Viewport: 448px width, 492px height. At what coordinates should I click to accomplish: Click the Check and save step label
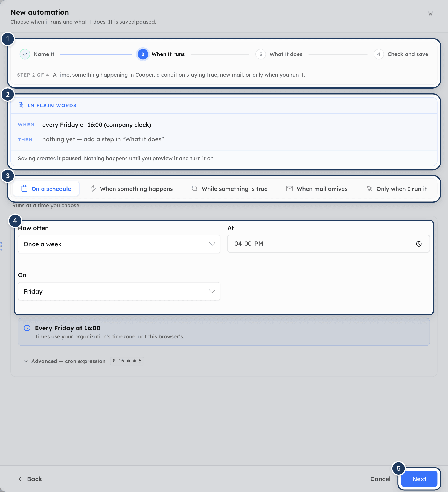pyautogui.click(x=408, y=54)
